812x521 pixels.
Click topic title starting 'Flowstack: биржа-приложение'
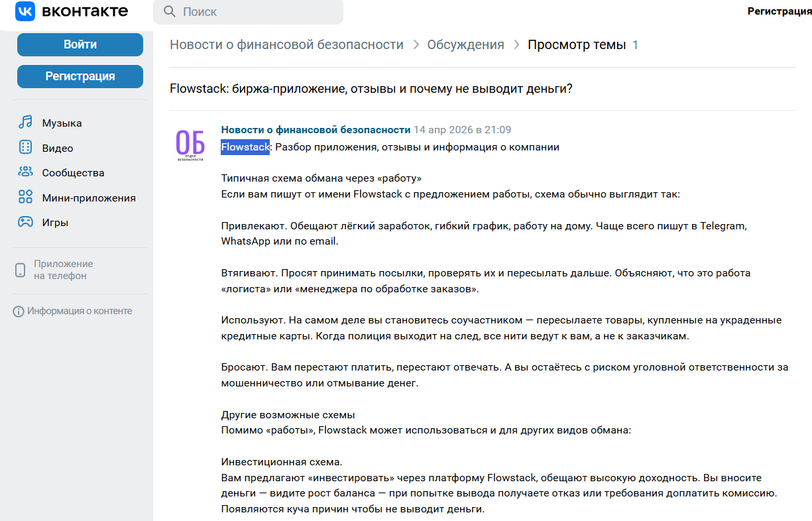pyautogui.click(x=371, y=89)
